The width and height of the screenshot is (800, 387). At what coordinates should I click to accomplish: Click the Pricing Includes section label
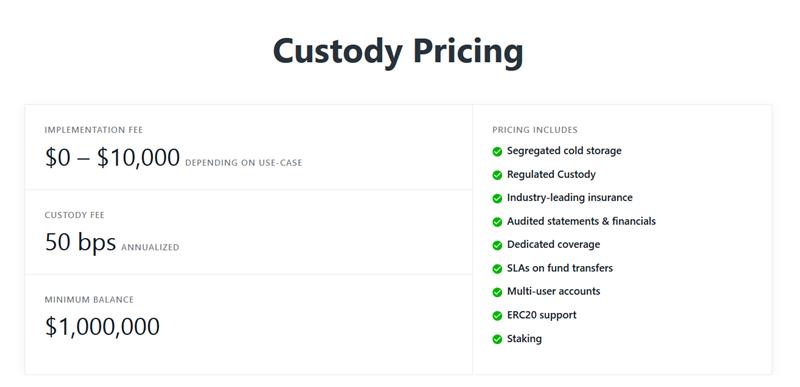pos(535,130)
